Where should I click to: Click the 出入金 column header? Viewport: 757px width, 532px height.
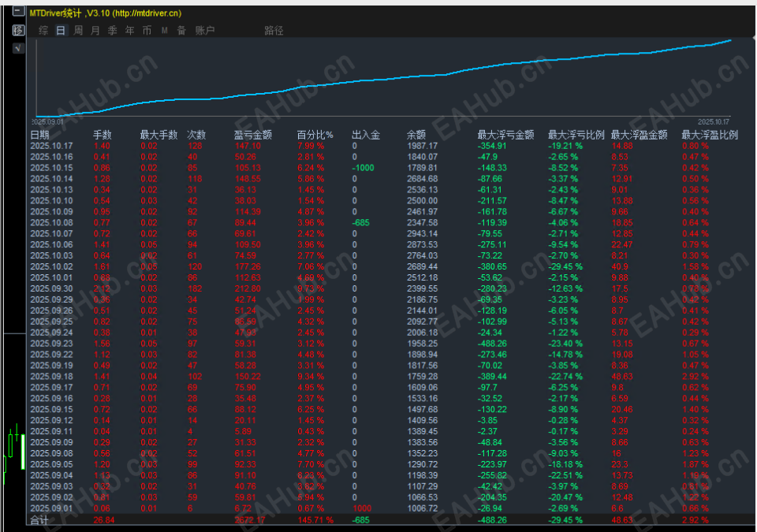(366, 135)
